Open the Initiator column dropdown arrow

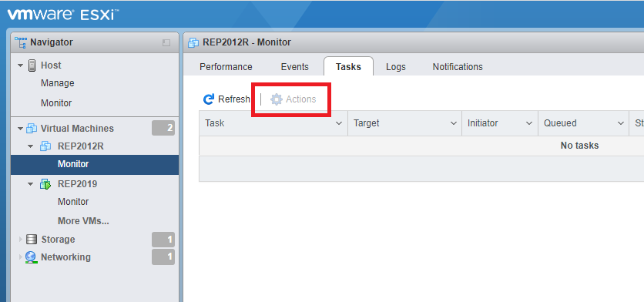click(x=529, y=123)
